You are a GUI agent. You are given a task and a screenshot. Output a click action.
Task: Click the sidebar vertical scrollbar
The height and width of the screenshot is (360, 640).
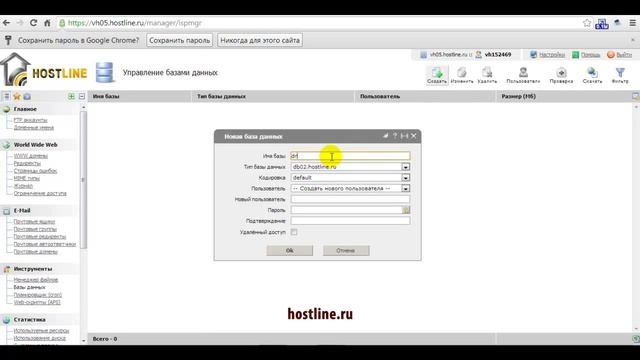click(83, 180)
